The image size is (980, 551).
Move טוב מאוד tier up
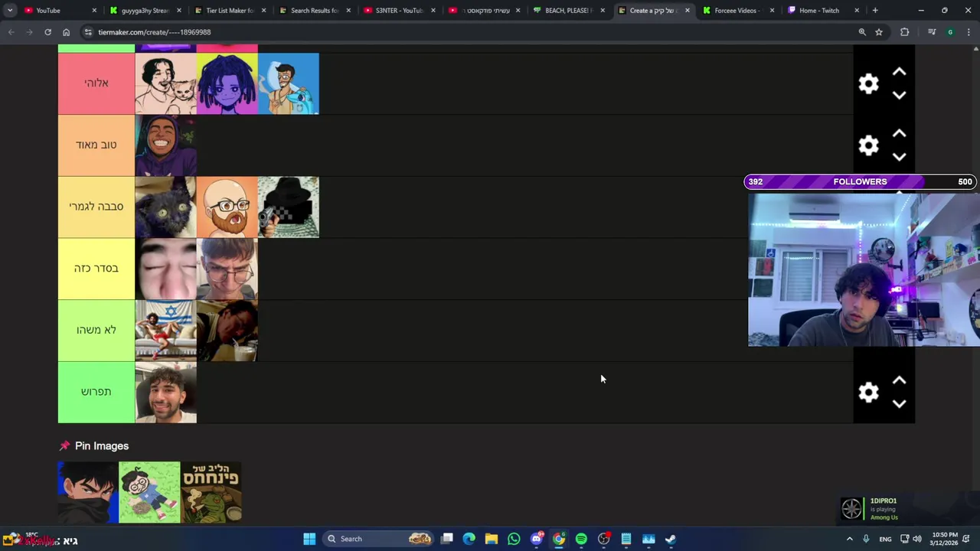(x=899, y=133)
